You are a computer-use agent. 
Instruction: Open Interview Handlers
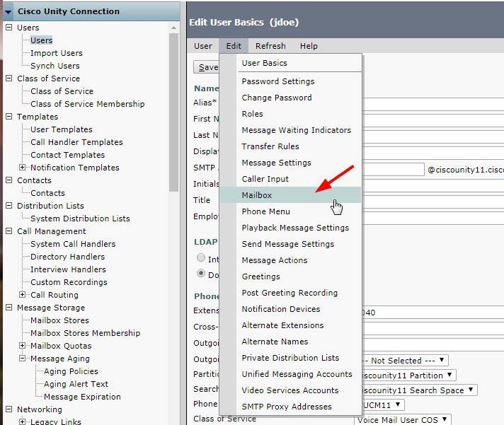click(68, 269)
